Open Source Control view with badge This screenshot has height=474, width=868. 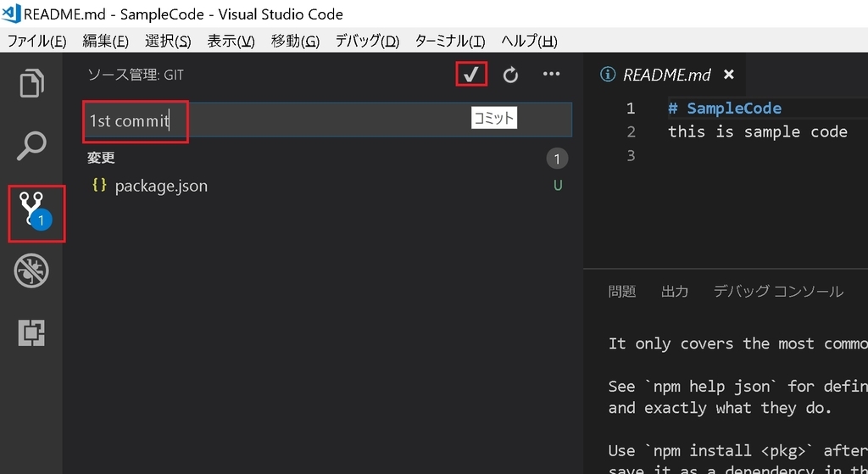(36, 213)
